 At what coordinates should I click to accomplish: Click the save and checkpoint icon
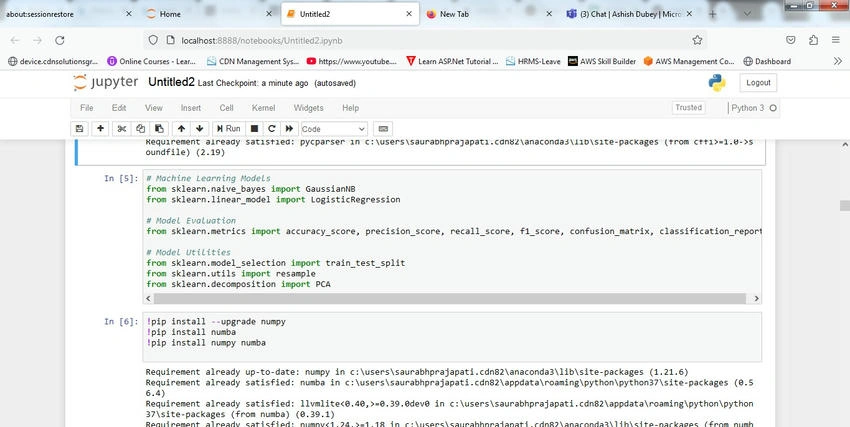80,128
